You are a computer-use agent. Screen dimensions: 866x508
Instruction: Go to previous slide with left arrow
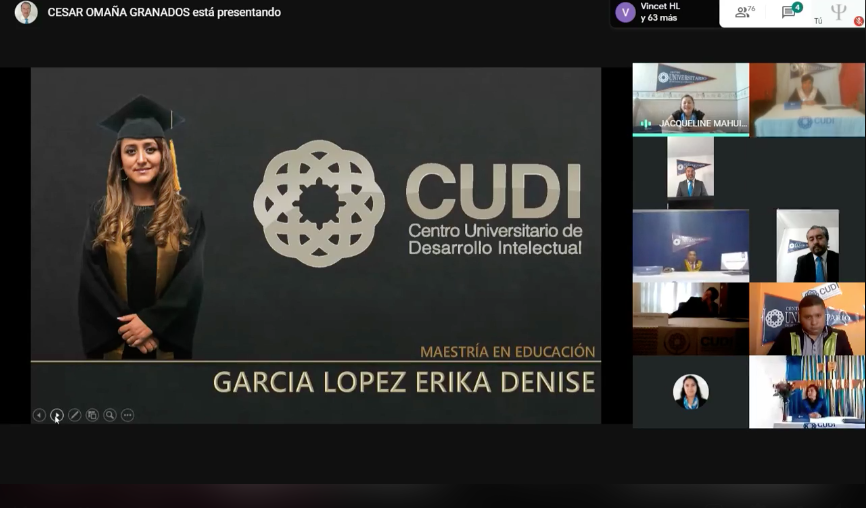point(39,415)
